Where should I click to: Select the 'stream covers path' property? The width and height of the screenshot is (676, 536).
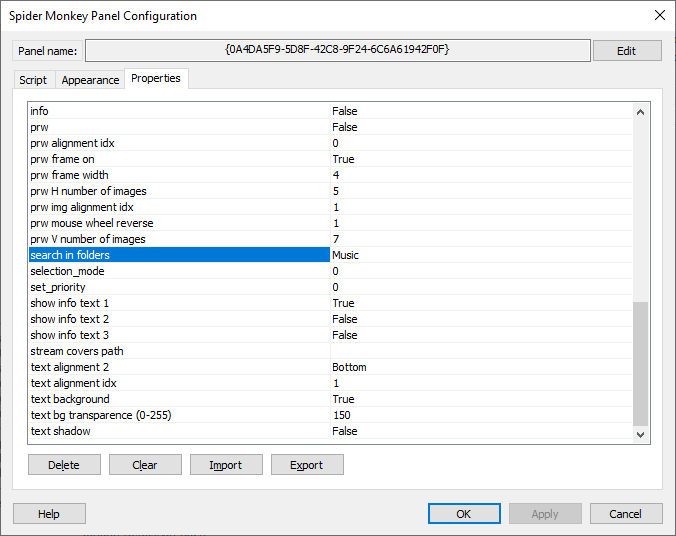pyautogui.click(x=178, y=351)
